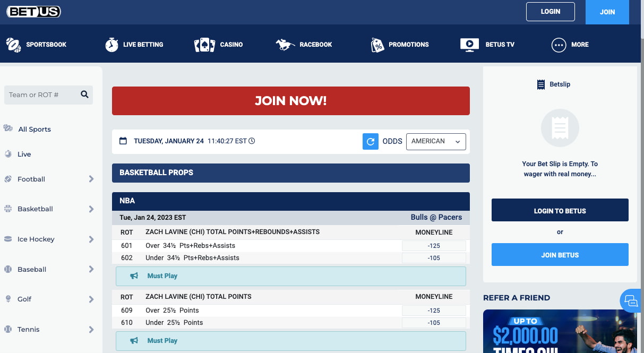Click the Football sidebar icon
The height and width of the screenshot is (353, 644).
pyautogui.click(x=8, y=179)
